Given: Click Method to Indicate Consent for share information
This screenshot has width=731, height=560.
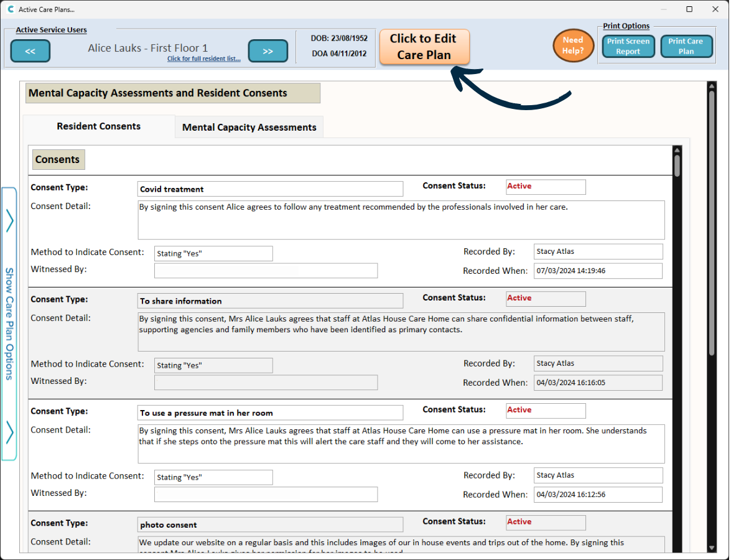Looking at the screenshot, I should coord(213,366).
